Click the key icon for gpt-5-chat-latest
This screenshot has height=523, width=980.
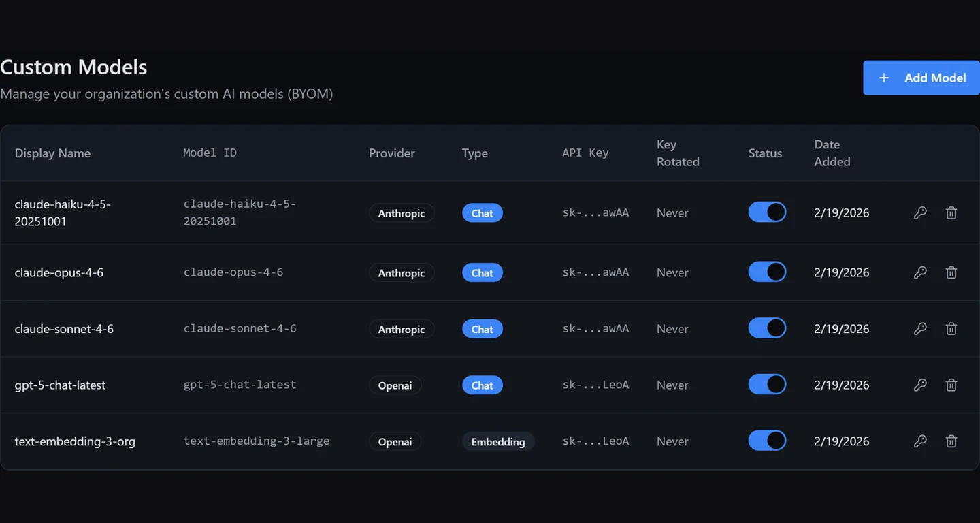(x=920, y=385)
